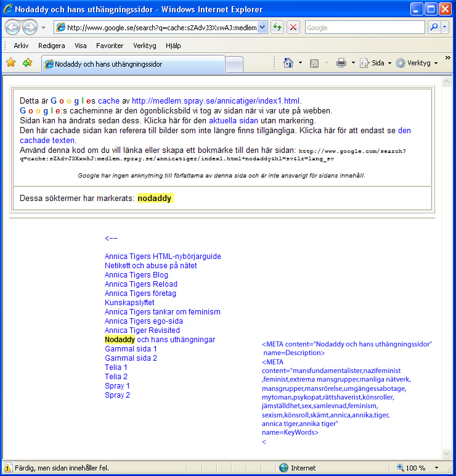Open Annica Tiger Revisited link
The width and height of the screenshot is (456, 476).
pos(142,330)
